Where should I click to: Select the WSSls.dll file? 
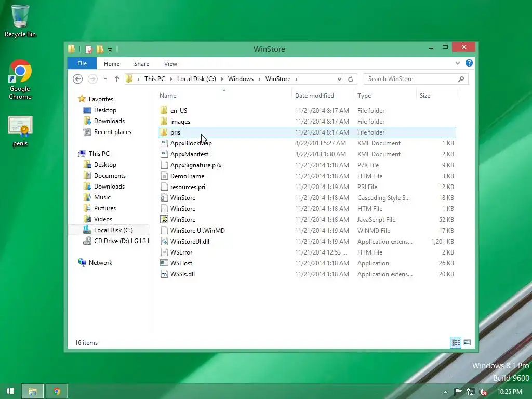[x=307, y=274]
